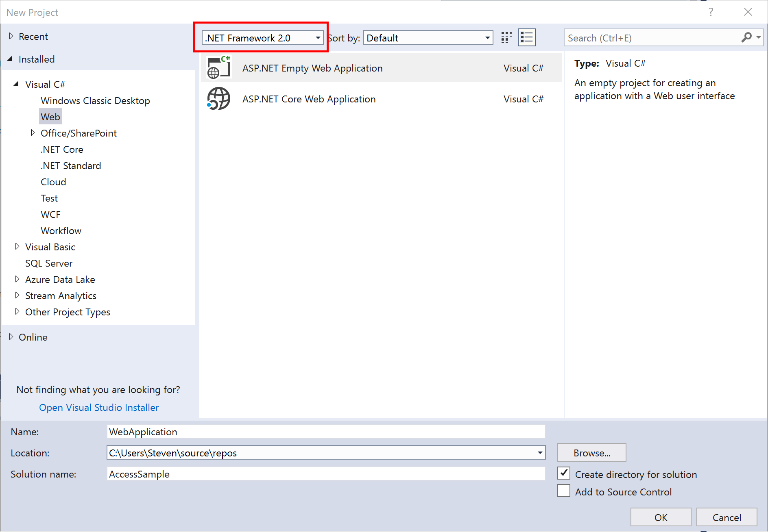Select the Workflow category

pyautogui.click(x=61, y=230)
